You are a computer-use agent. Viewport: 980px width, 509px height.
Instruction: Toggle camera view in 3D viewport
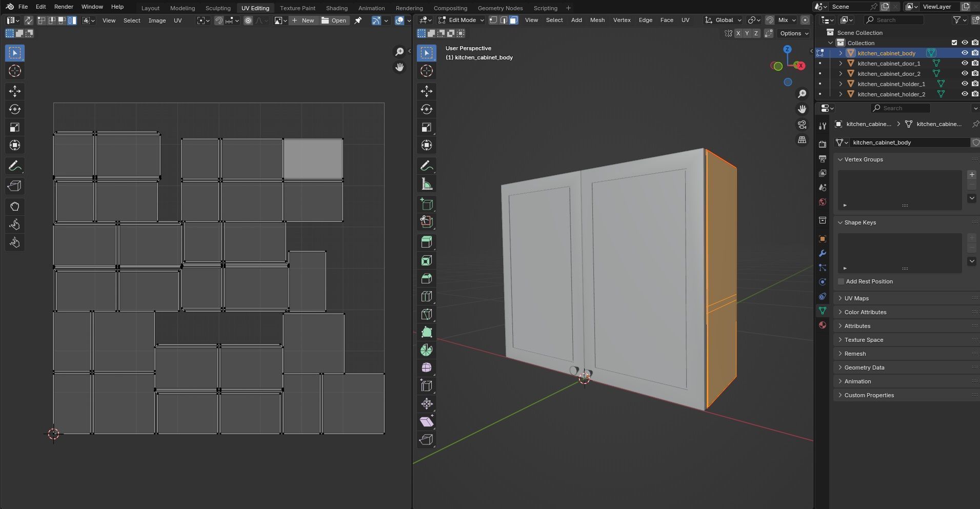pyautogui.click(x=802, y=125)
